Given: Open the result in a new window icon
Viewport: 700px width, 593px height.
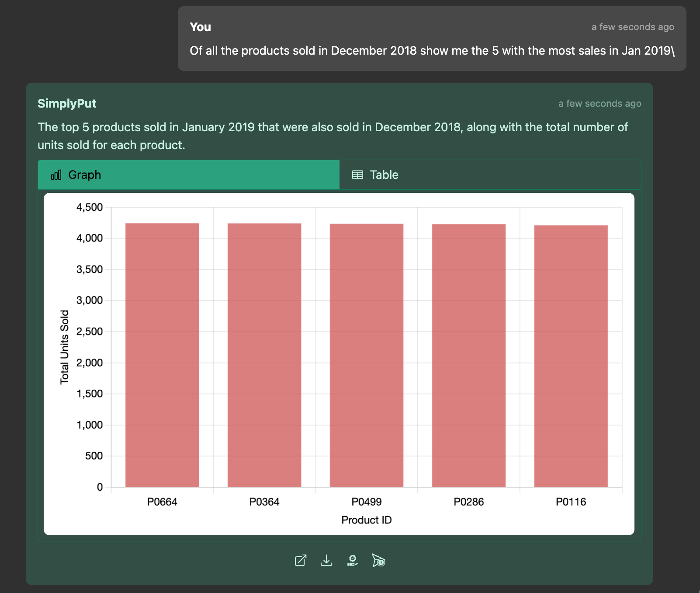Looking at the screenshot, I should [301, 560].
